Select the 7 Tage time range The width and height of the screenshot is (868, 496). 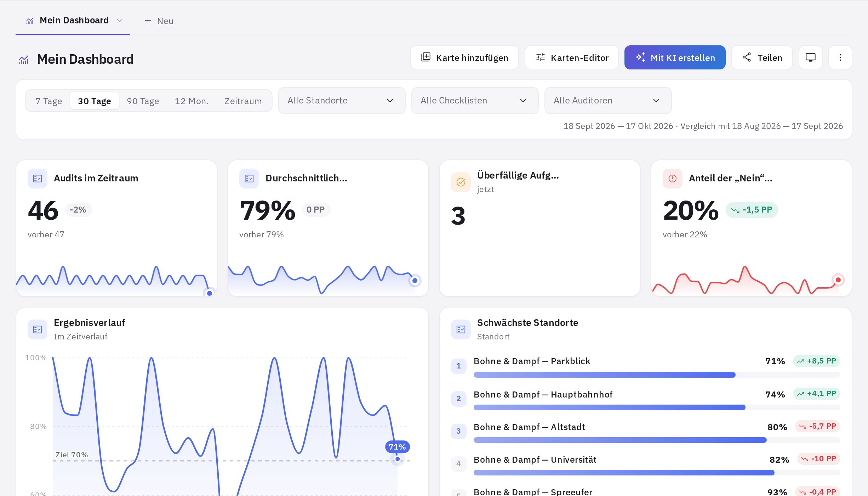(49, 101)
